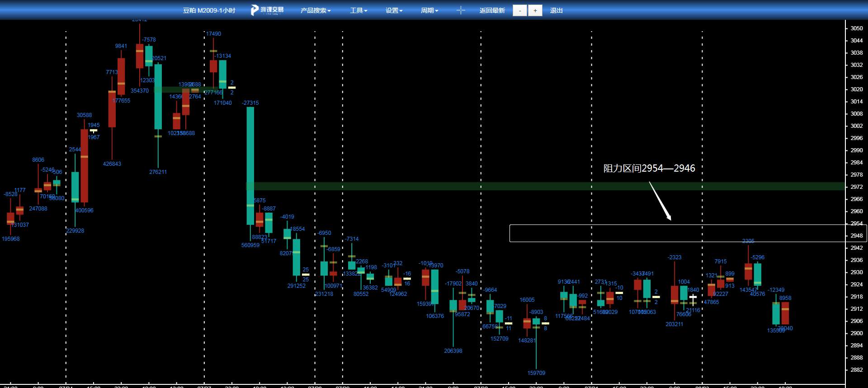Click the volume label 560959

pyautogui.click(x=250, y=245)
